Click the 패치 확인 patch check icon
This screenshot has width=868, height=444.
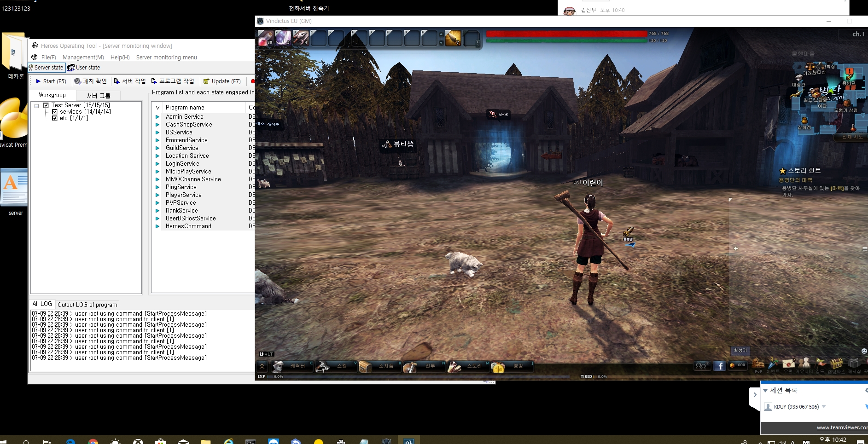click(78, 81)
